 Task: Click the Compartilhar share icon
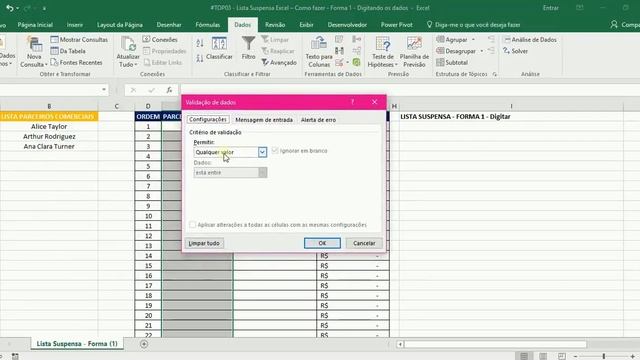click(614, 24)
